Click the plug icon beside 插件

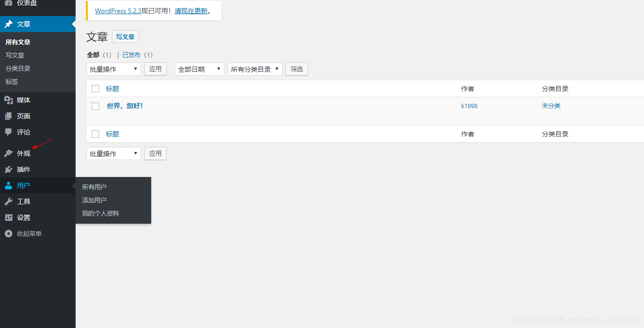(x=9, y=169)
